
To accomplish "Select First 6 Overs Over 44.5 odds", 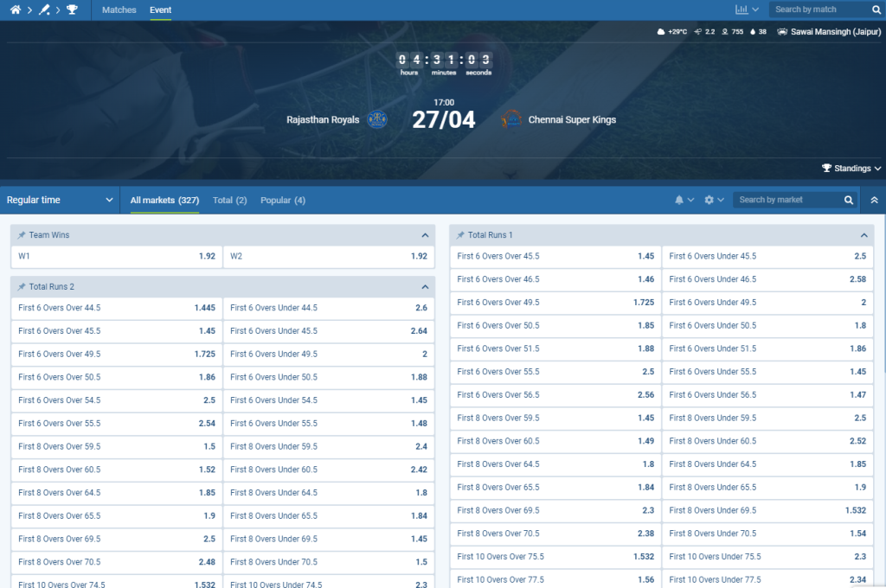I will pyautogui.click(x=117, y=308).
